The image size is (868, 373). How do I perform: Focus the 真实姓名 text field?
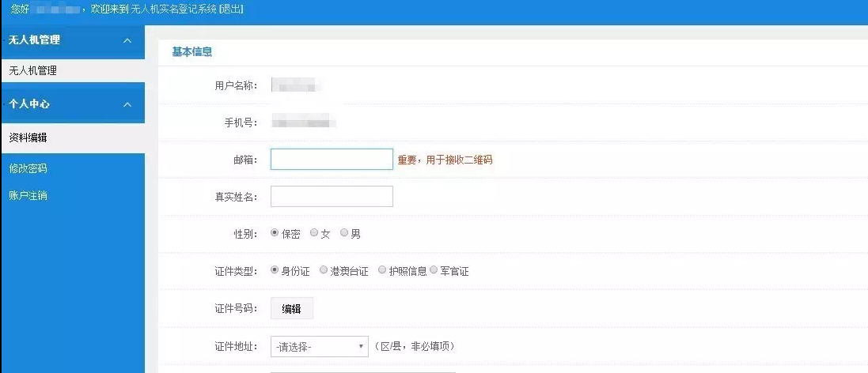click(x=332, y=197)
